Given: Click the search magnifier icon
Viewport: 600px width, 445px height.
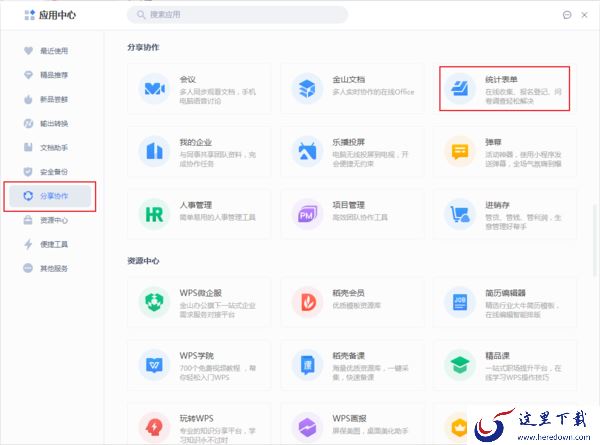Looking at the screenshot, I should click(141, 15).
